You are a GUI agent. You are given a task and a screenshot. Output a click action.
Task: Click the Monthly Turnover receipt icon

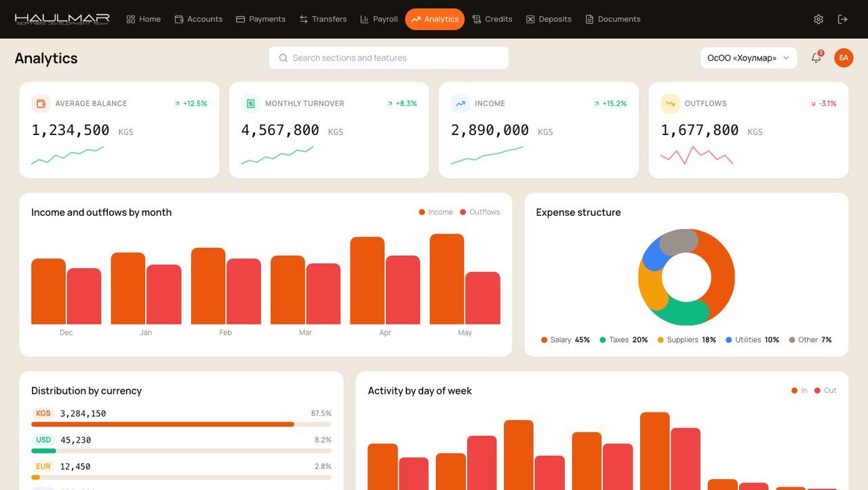pyautogui.click(x=251, y=104)
